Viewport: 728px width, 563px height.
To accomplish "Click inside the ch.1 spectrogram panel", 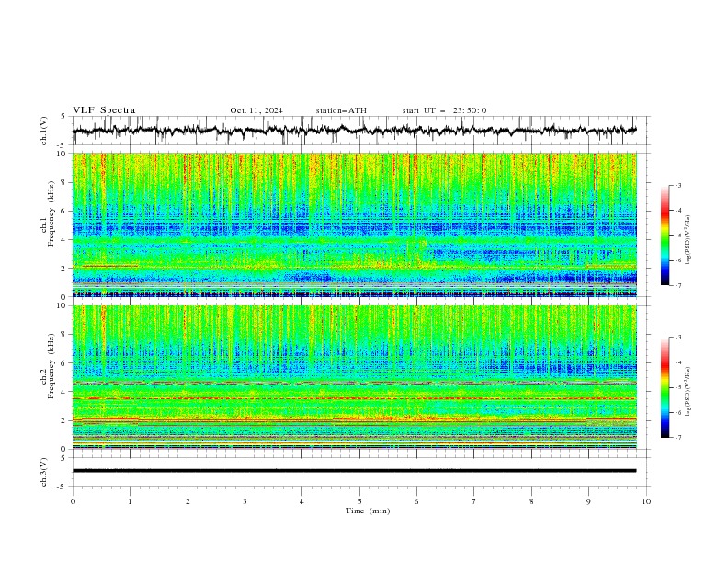I will (354, 224).
